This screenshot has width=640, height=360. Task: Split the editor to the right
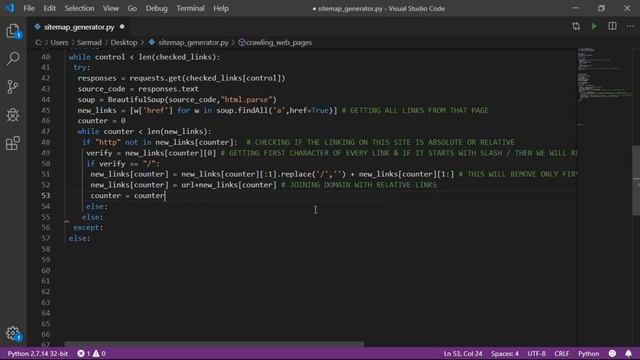pyautogui.click(x=612, y=27)
